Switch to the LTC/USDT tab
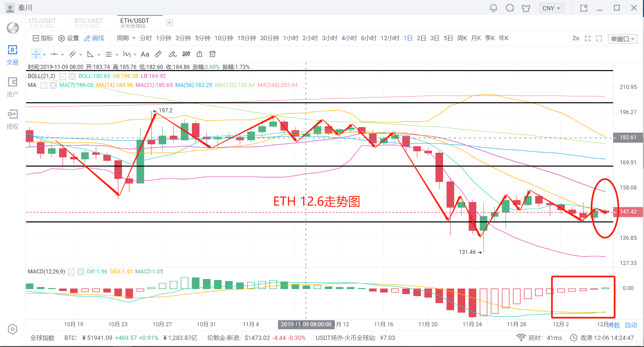 (x=42, y=23)
